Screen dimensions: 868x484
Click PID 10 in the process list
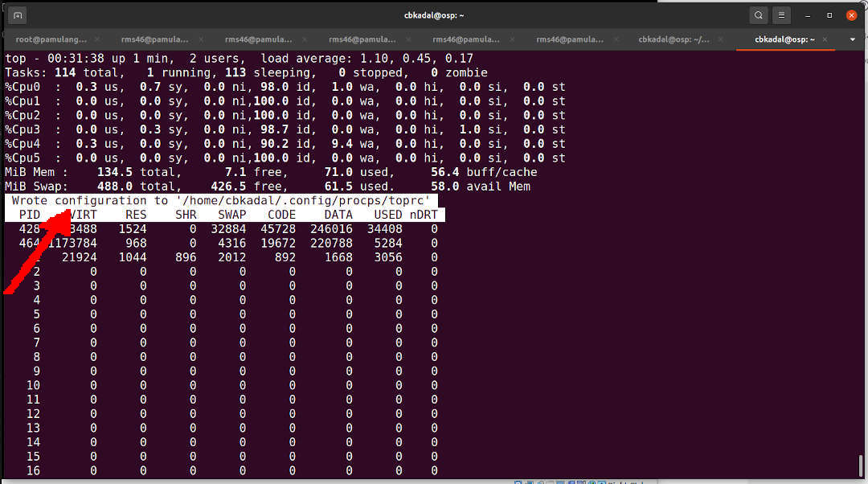click(33, 385)
